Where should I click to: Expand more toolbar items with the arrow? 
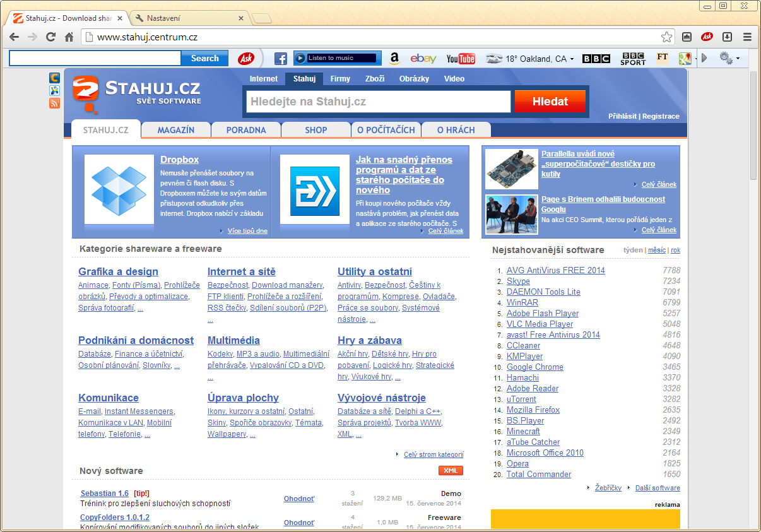coord(705,59)
